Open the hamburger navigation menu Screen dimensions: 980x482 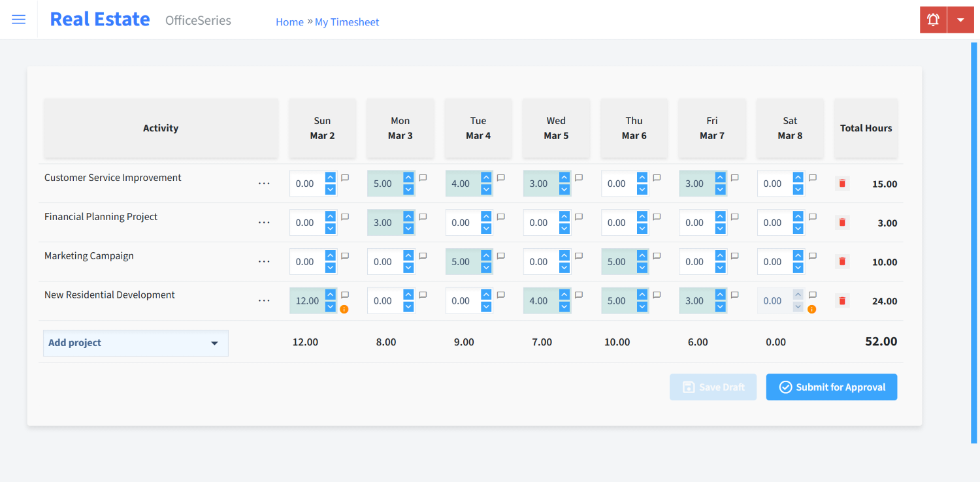click(x=18, y=19)
